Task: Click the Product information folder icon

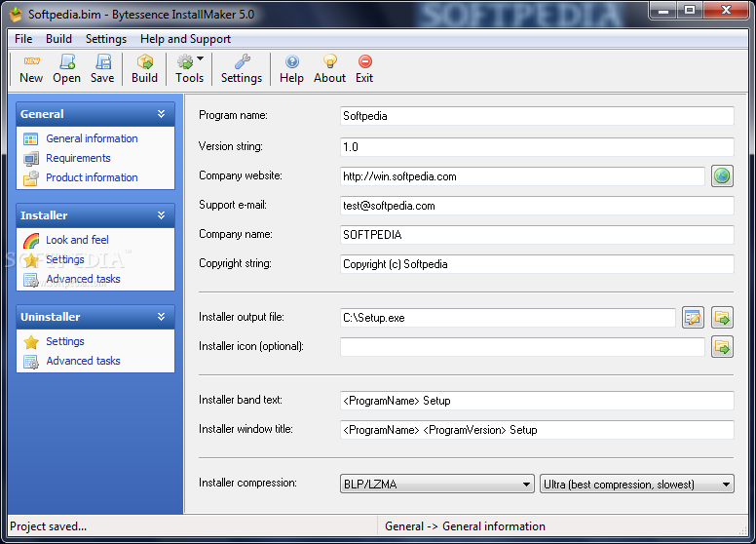Action: 31,178
